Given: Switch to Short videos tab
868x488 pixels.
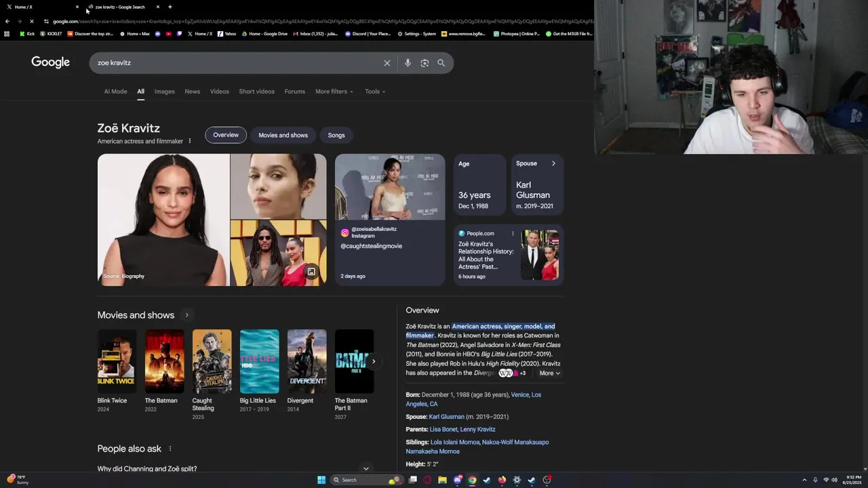Looking at the screenshot, I should [256, 91].
